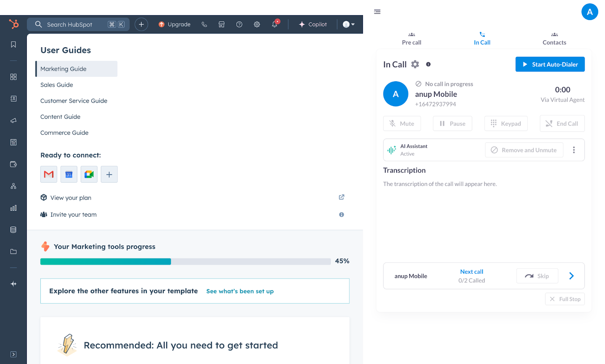This screenshot has height=364, width=605.
Task: Switch to the Pre call tab
Action: [411, 39]
